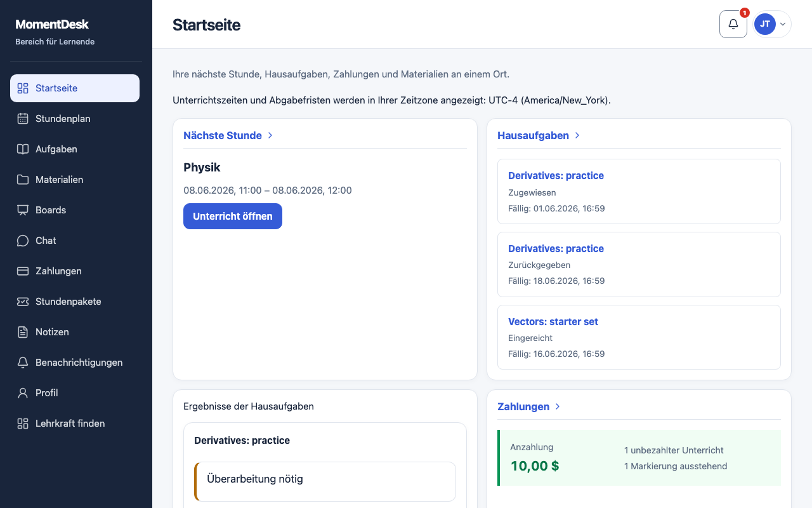Click the Chat speech bubble icon

[23, 241]
